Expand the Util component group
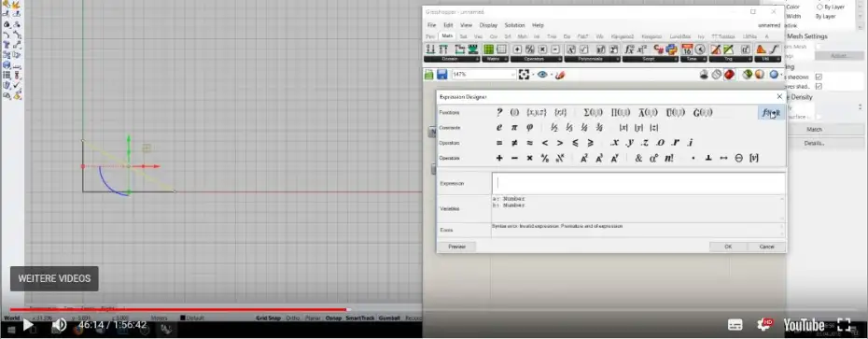 point(768,59)
